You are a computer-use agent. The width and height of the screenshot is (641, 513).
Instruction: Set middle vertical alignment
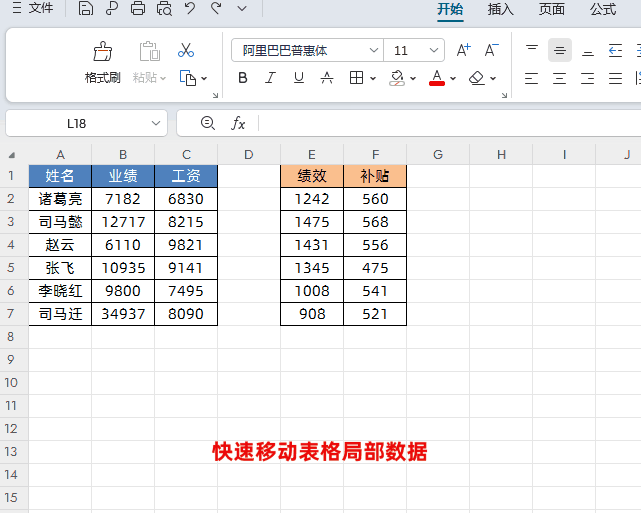[x=560, y=50]
